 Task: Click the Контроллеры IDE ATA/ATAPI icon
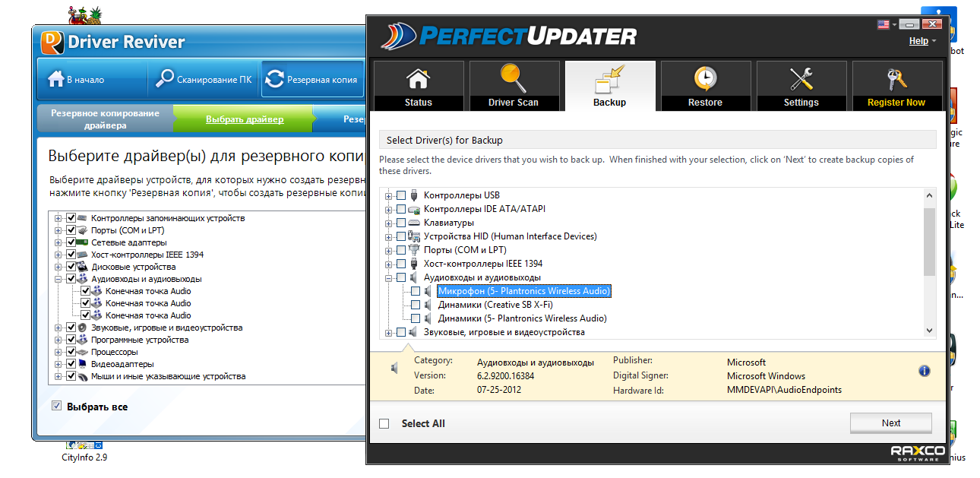point(414,209)
